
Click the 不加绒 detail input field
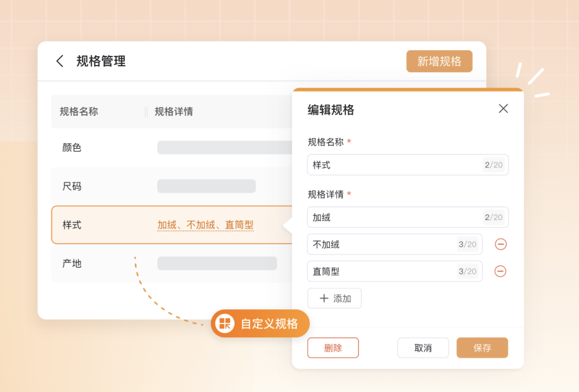point(395,244)
